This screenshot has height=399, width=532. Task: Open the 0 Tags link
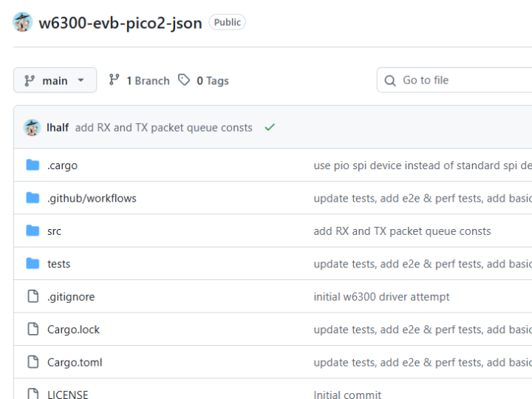tap(203, 81)
